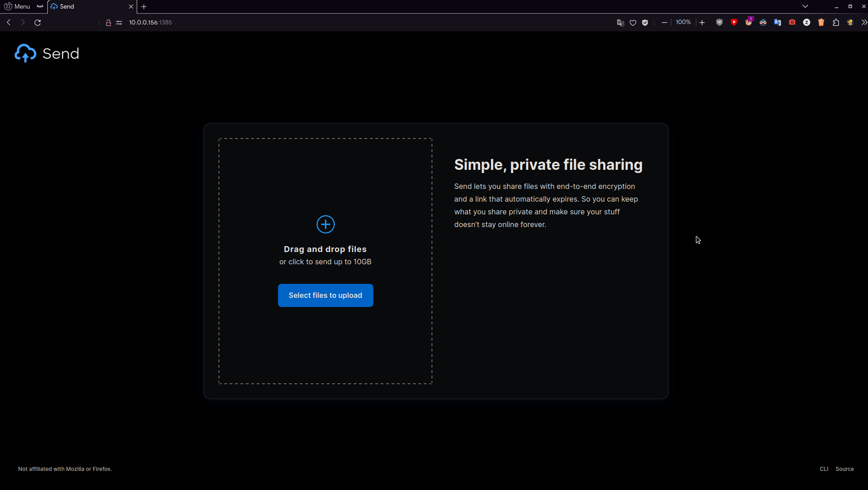Bookmark page with the heart icon
868x490 pixels.
(x=633, y=23)
